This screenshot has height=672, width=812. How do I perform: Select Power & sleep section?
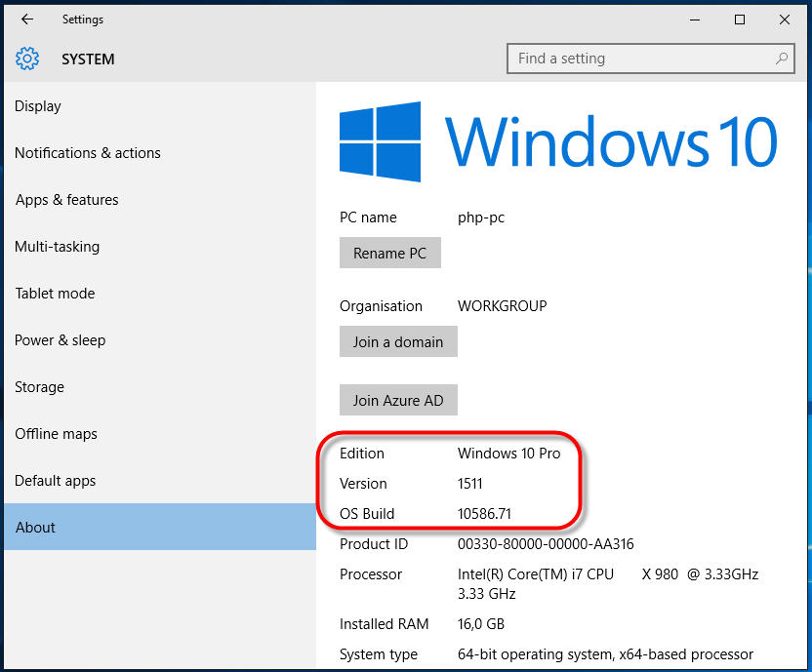(61, 340)
